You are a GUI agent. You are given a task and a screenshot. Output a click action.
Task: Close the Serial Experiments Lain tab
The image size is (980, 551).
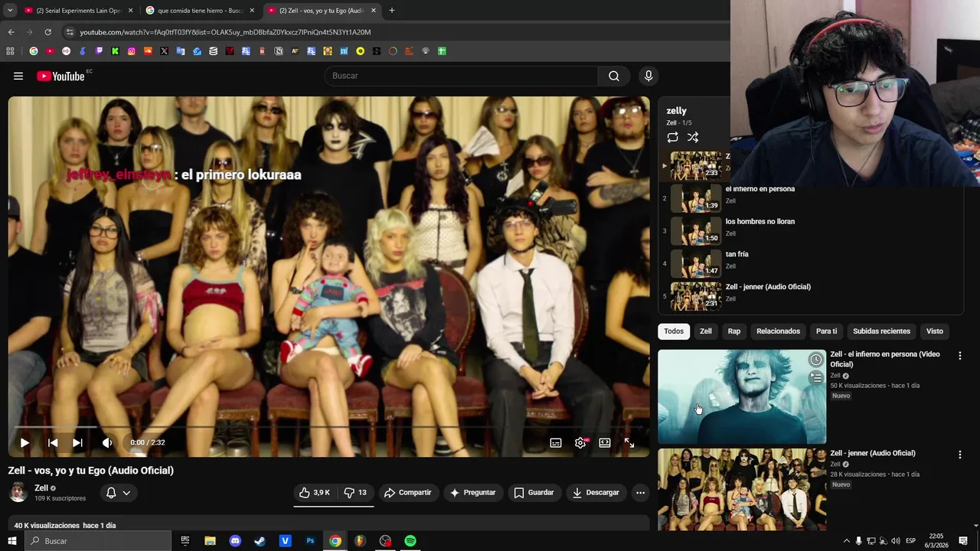tap(130, 11)
